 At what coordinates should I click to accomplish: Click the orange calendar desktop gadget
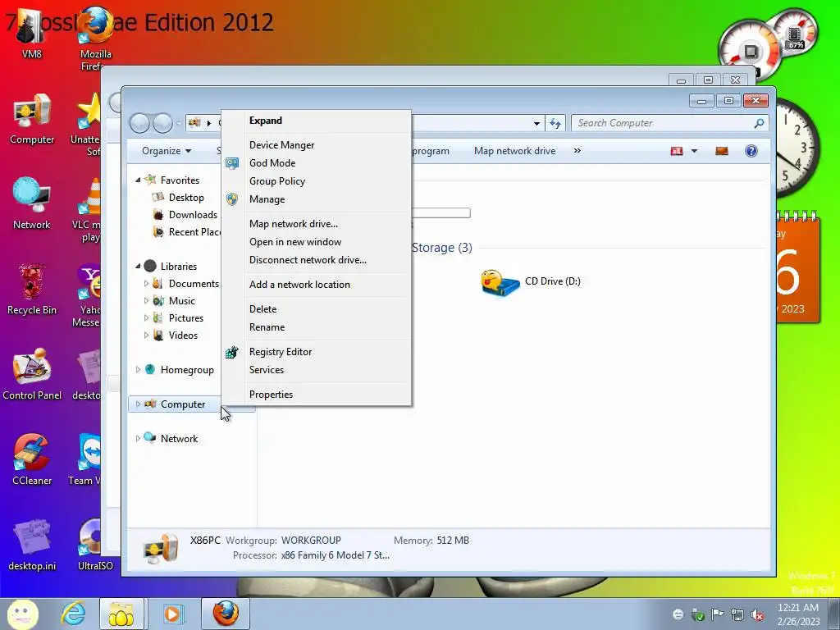click(797, 268)
